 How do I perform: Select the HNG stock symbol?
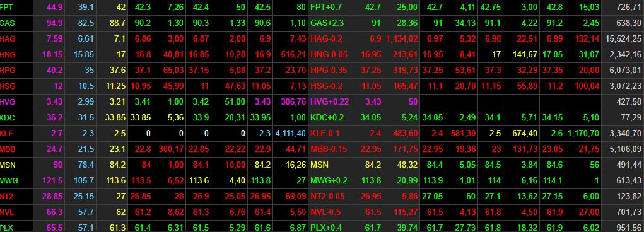8,55
